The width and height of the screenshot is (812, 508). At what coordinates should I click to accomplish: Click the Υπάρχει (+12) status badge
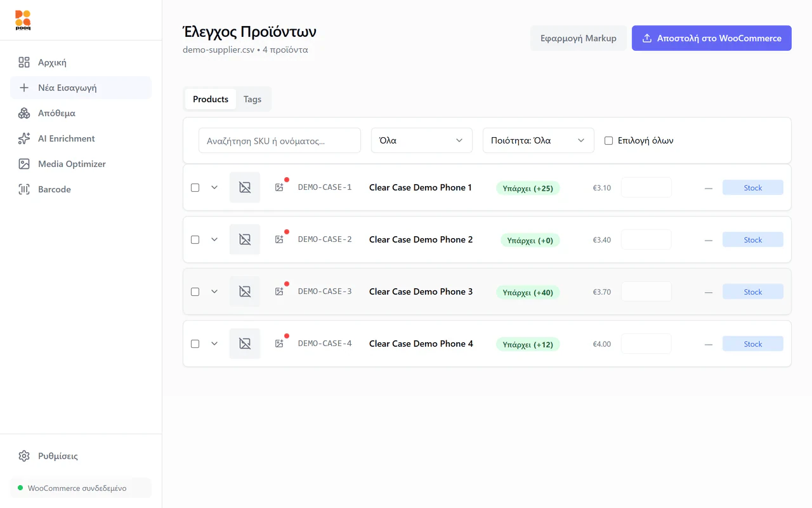click(528, 344)
